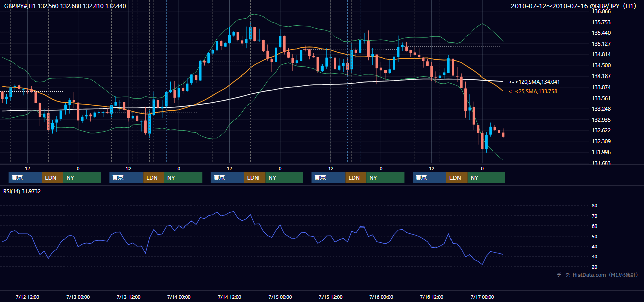Select the 7/15 00:00 time axis marker
Viewport: 644px width, 302px height.
tap(280, 297)
